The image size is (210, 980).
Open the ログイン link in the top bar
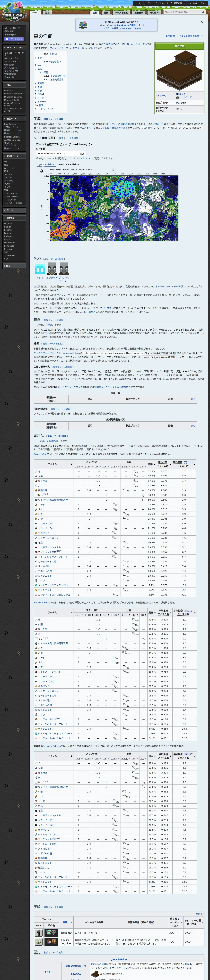202,3
